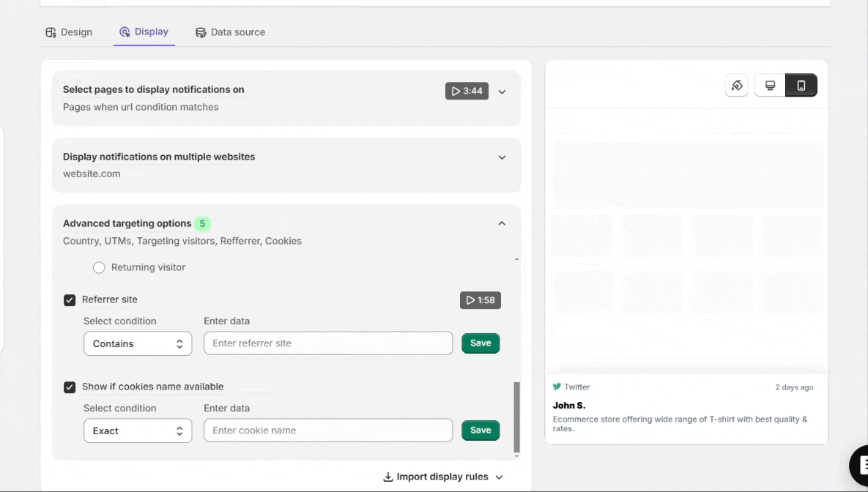This screenshot has height=492, width=868.
Task: Select the Returning visitor radio button
Action: 99,268
